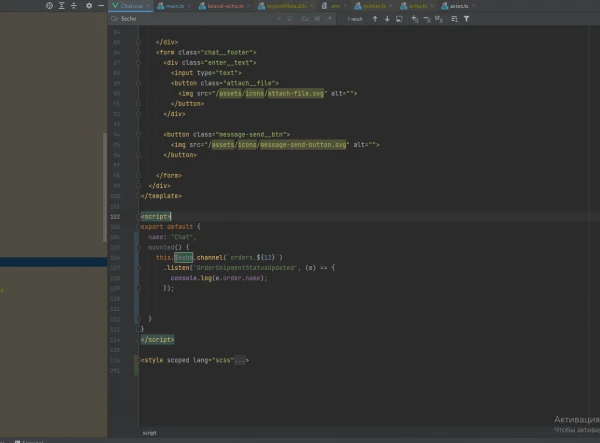The width and height of the screenshot is (600, 443).
Task: Toggle Match Case (Cc) search option
Action: coord(304,18)
